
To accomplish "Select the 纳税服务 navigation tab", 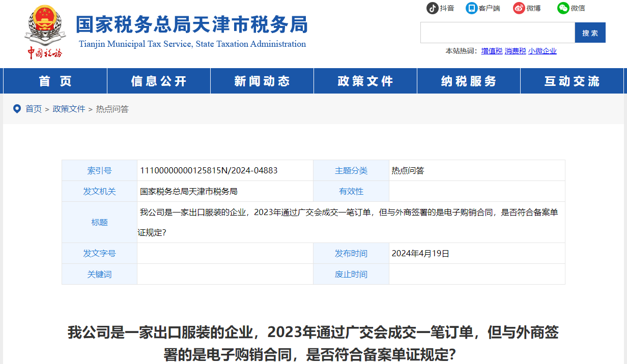I will [x=468, y=81].
